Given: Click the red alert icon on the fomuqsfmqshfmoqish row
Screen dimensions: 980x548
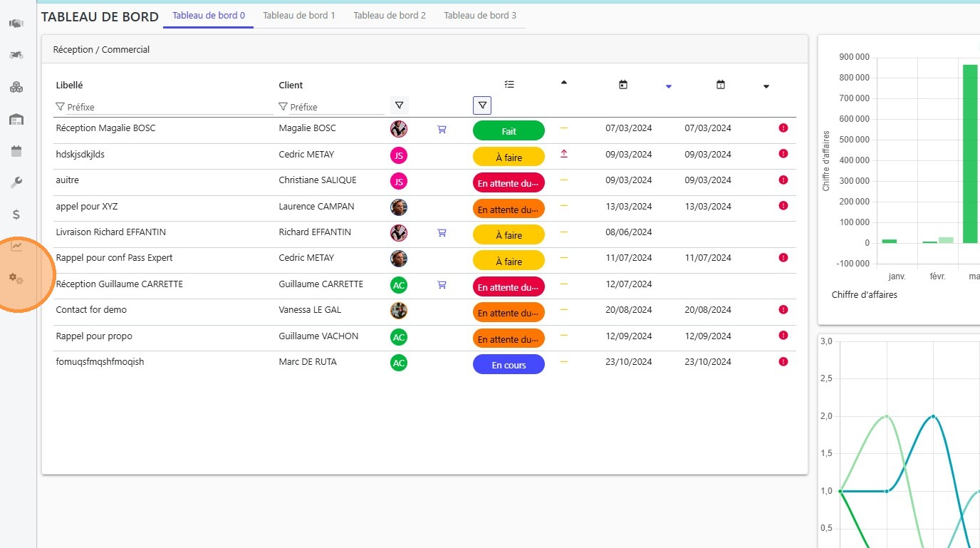Looking at the screenshot, I should (x=783, y=361).
